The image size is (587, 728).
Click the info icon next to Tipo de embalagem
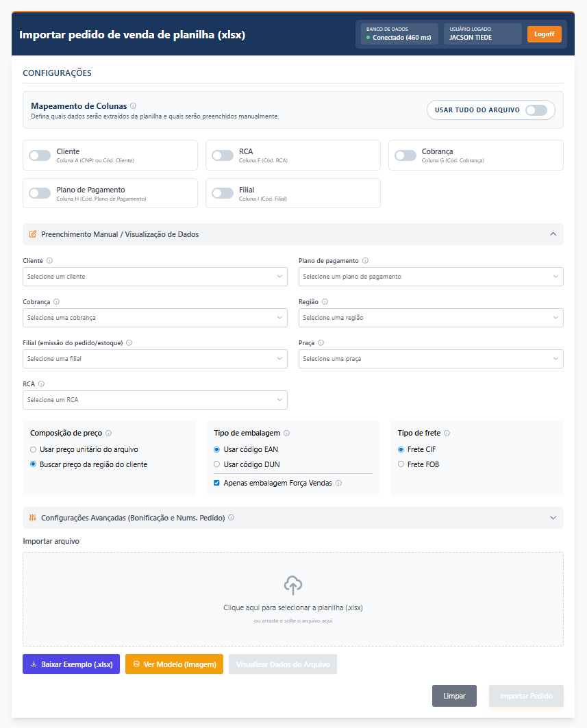click(286, 434)
